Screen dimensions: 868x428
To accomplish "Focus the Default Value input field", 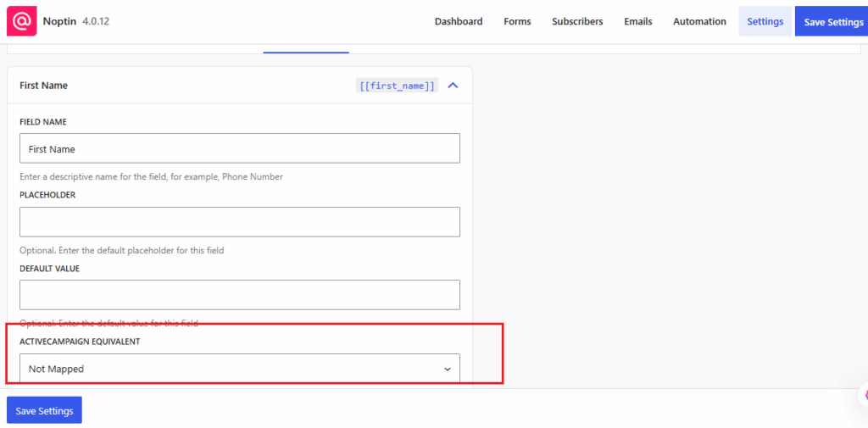I will point(240,295).
